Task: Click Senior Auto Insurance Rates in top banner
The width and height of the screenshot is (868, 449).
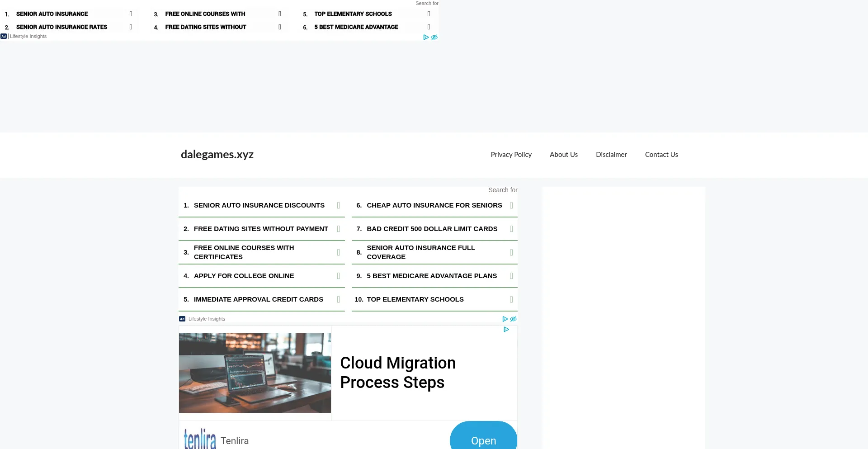Action: click(62, 27)
